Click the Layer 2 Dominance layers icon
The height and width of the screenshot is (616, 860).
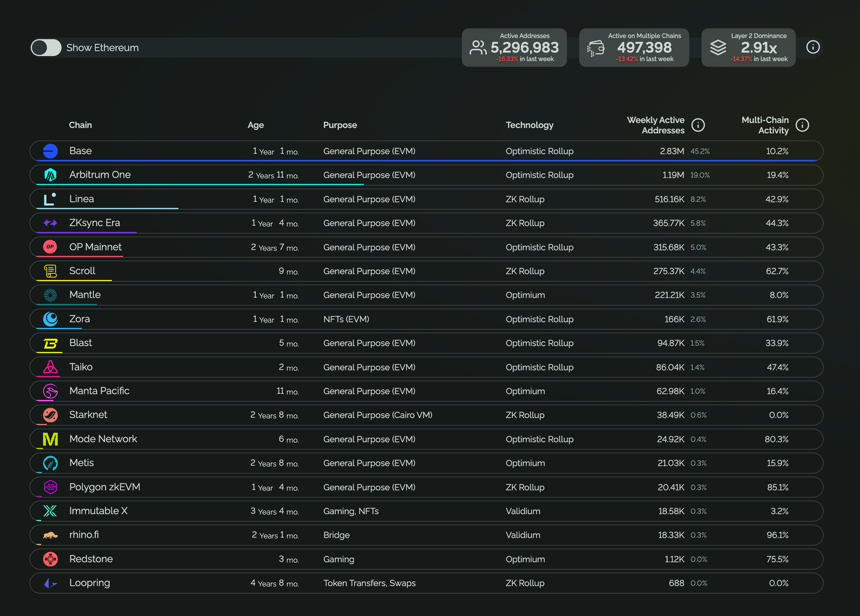(718, 47)
